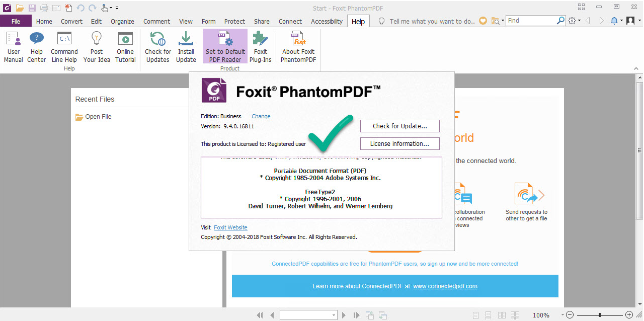Viewport: 644px width, 321px height.
Task: Click the orange heart favorite icon
Action: (483, 21)
